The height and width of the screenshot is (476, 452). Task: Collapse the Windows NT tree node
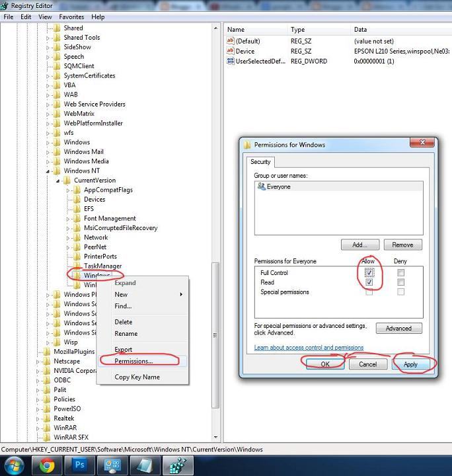click(x=48, y=171)
